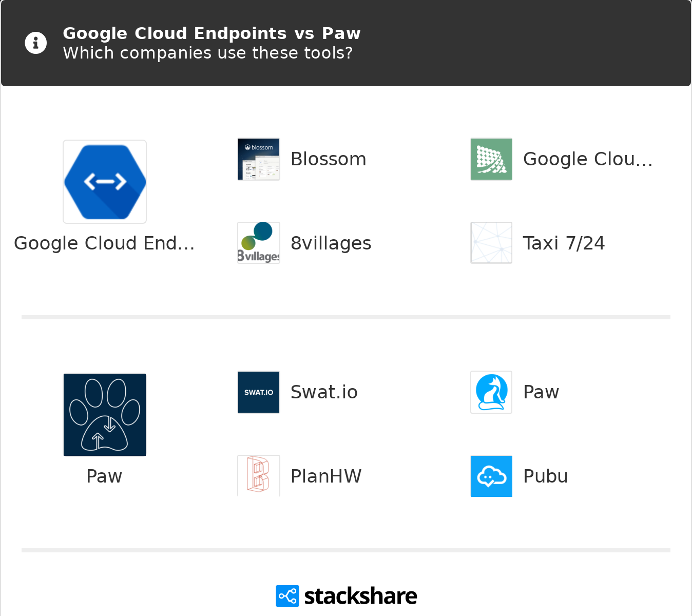Follow the truncated Google Clou... company link

(588, 159)
